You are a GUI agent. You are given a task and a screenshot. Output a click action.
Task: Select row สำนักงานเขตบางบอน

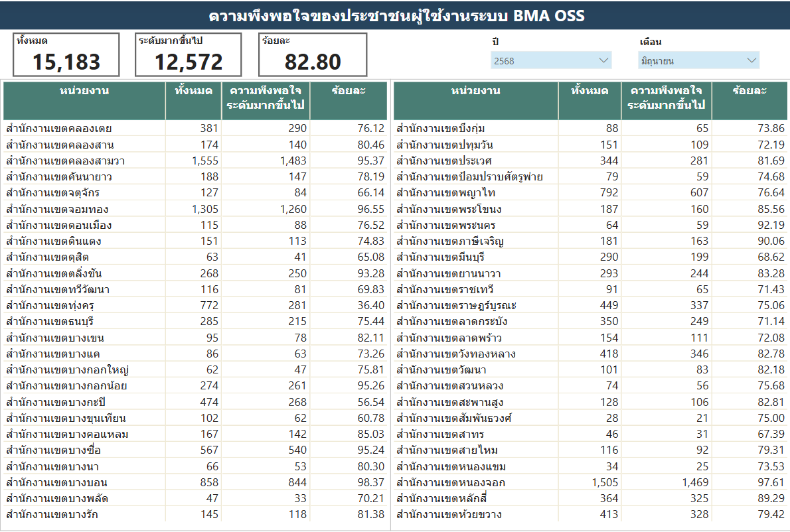pyautogui.click(x=195, y=483)
